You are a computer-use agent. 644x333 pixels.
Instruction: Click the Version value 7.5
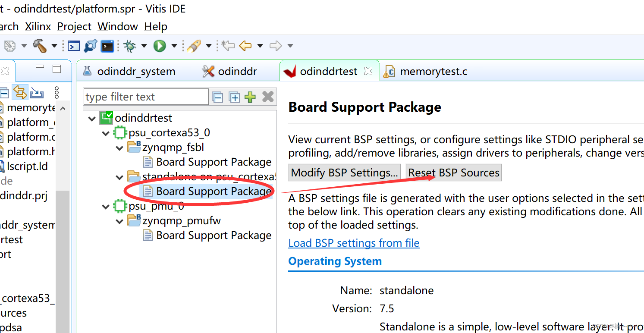click(x=387, y=308)
